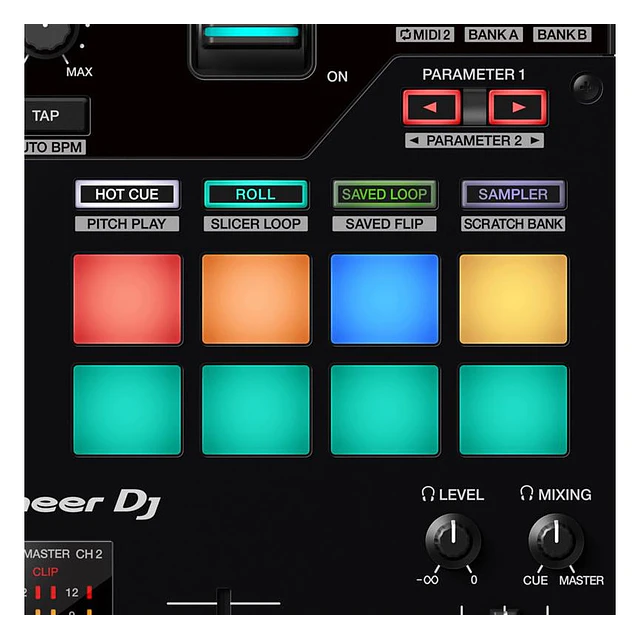Click the headphones LEVEL knob

452,541
